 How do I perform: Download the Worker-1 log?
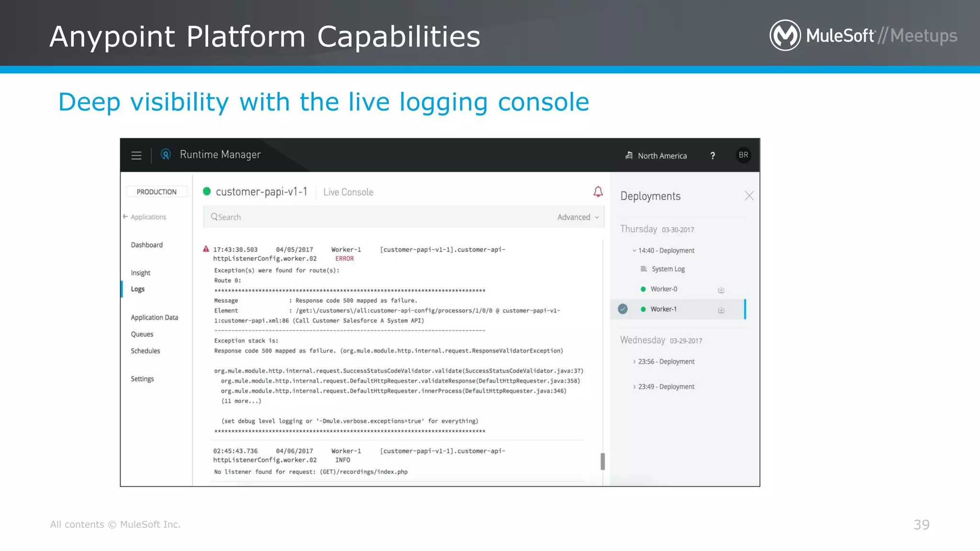(721, 310)
